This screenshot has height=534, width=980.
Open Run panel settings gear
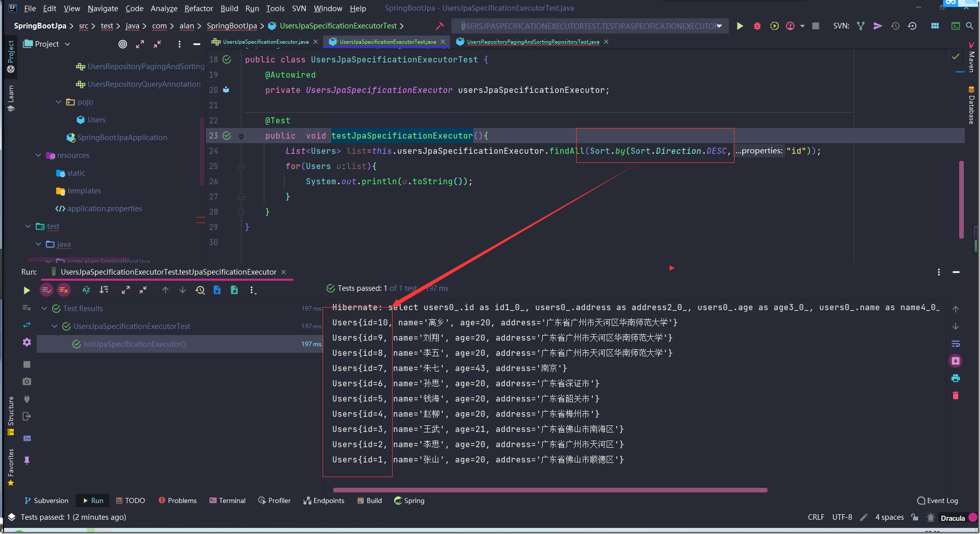tap(27, 342)
